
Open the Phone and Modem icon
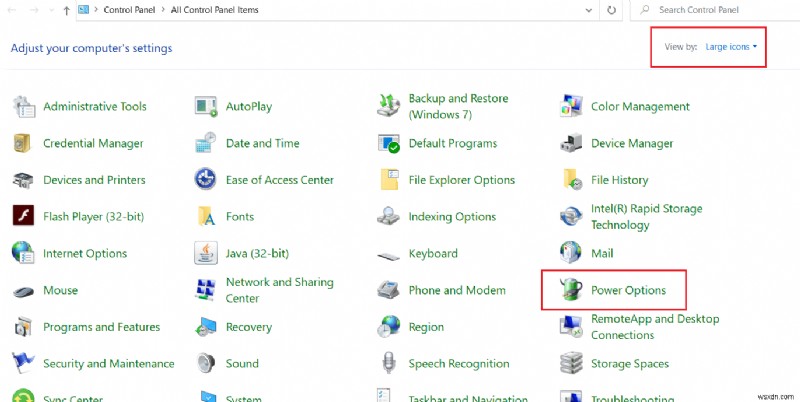tap(389, 291)
